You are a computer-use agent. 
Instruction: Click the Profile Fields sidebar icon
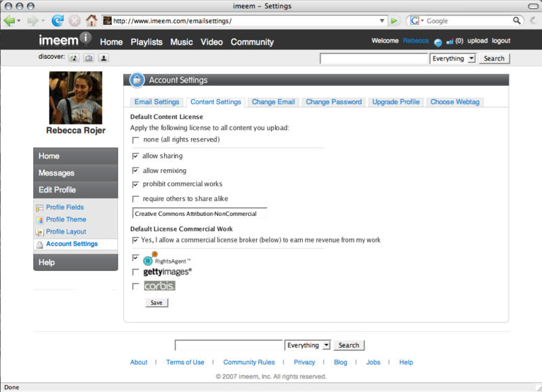pyautogui.click(x=39, y=208)
